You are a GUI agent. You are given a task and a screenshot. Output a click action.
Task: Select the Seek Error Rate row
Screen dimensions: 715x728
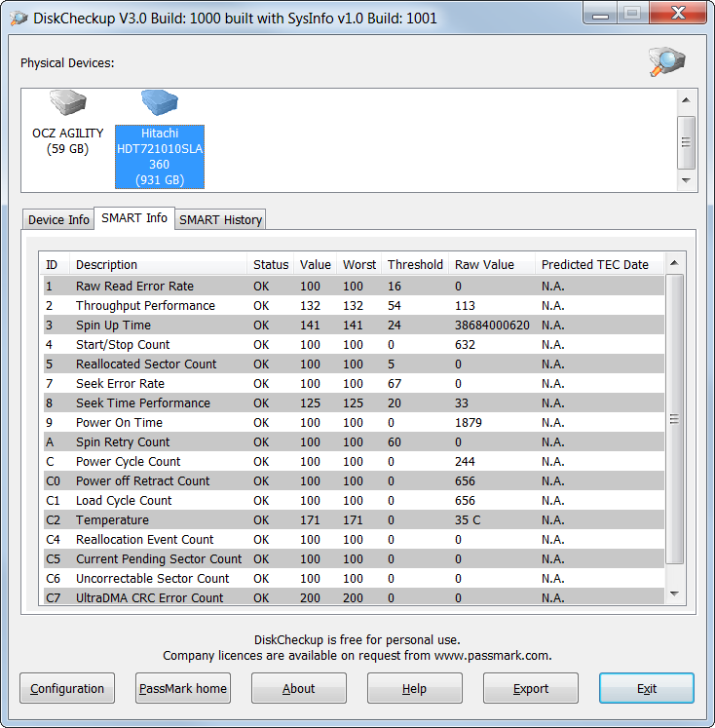click(x=354, y=384)
